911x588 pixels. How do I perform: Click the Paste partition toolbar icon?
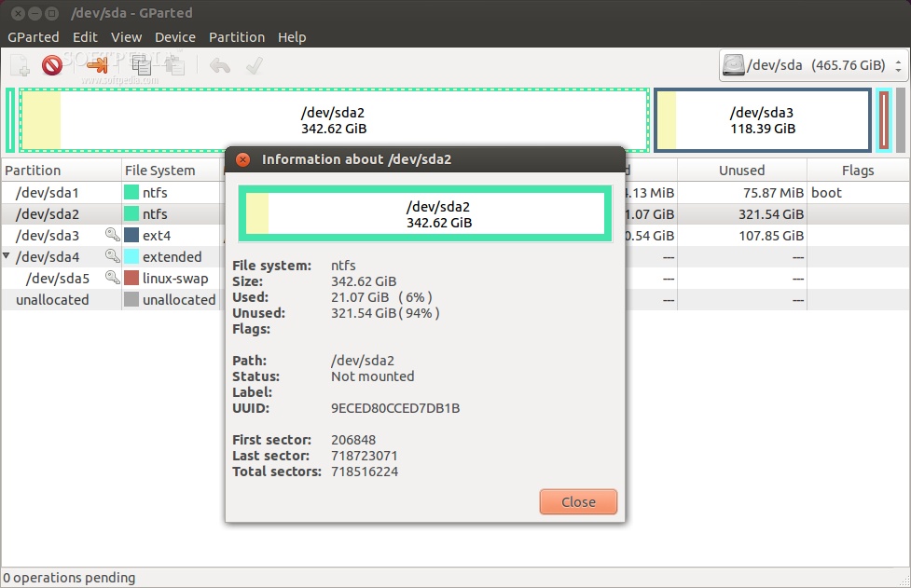click(x=173, y=65)
